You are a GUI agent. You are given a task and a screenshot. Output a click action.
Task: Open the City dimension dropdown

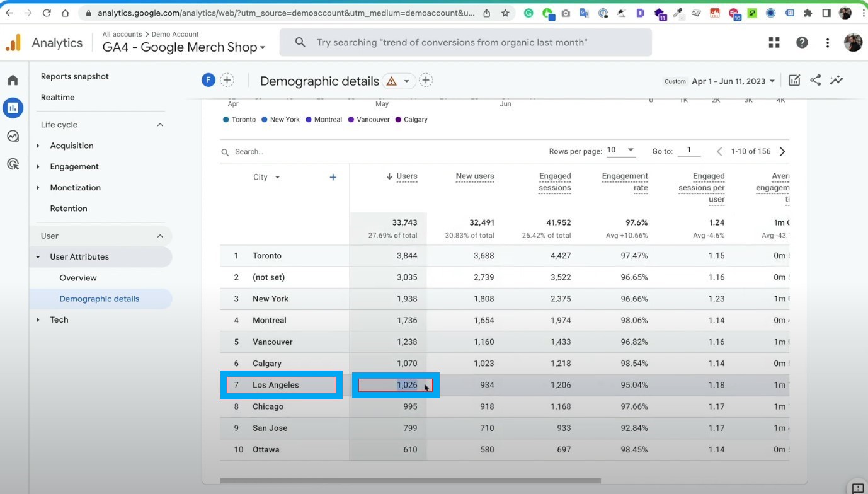(x=266, y=177)
